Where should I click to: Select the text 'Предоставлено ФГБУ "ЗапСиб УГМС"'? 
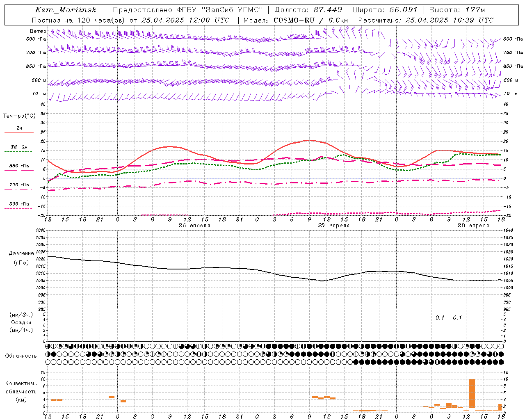(x=187, y=10)
